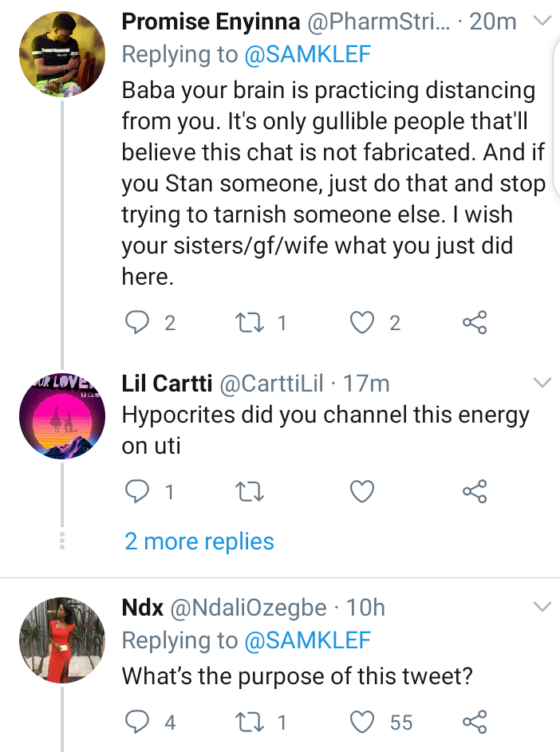Open options chevron on Lil Cartti's tweet

[x=542, y=383]
